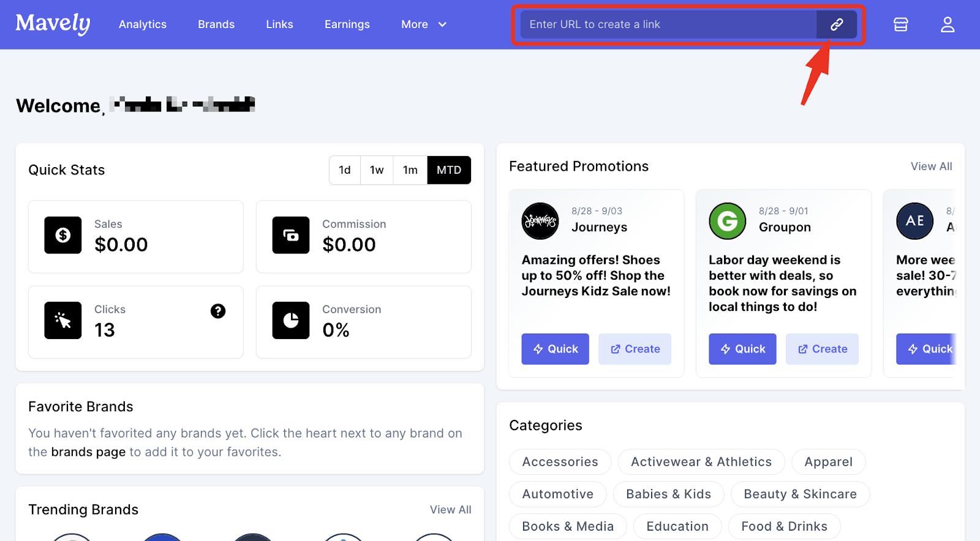Switch Quick Stats to 1w view

coord(377,170)
